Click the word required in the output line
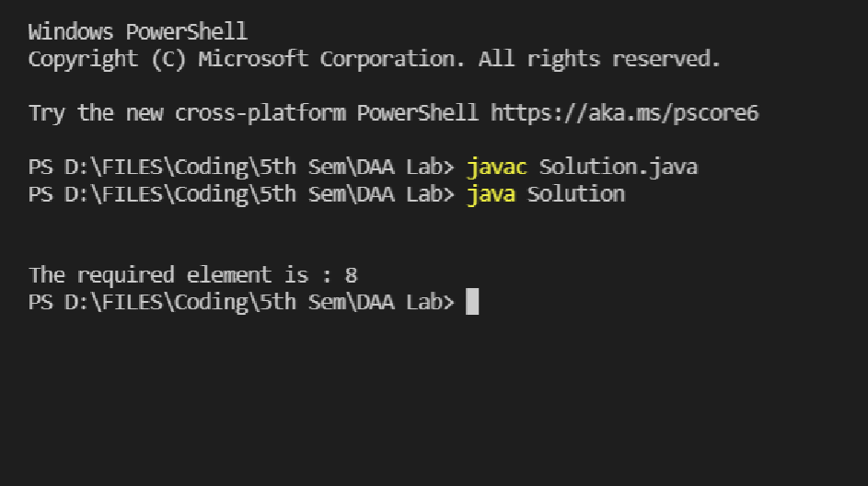 click(126, 275)
